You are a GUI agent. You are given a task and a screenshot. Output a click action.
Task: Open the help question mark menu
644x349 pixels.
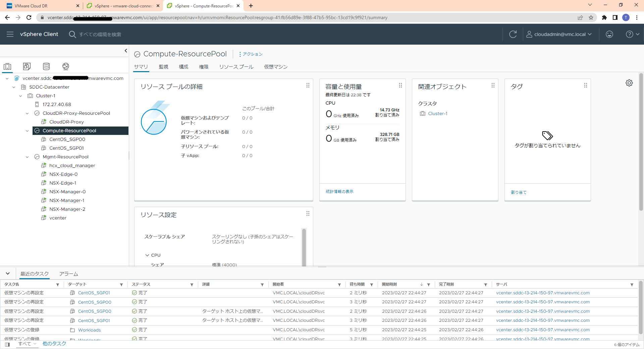tap(633, 34)
